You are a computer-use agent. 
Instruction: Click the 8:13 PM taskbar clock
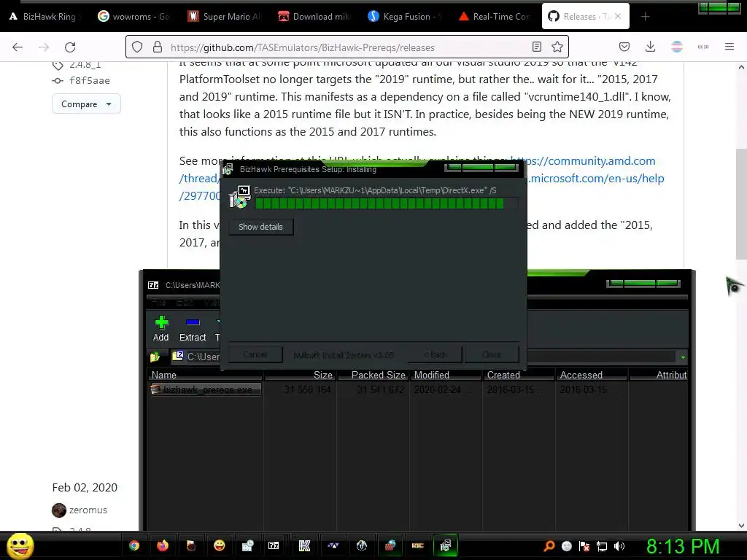(683, 546)
